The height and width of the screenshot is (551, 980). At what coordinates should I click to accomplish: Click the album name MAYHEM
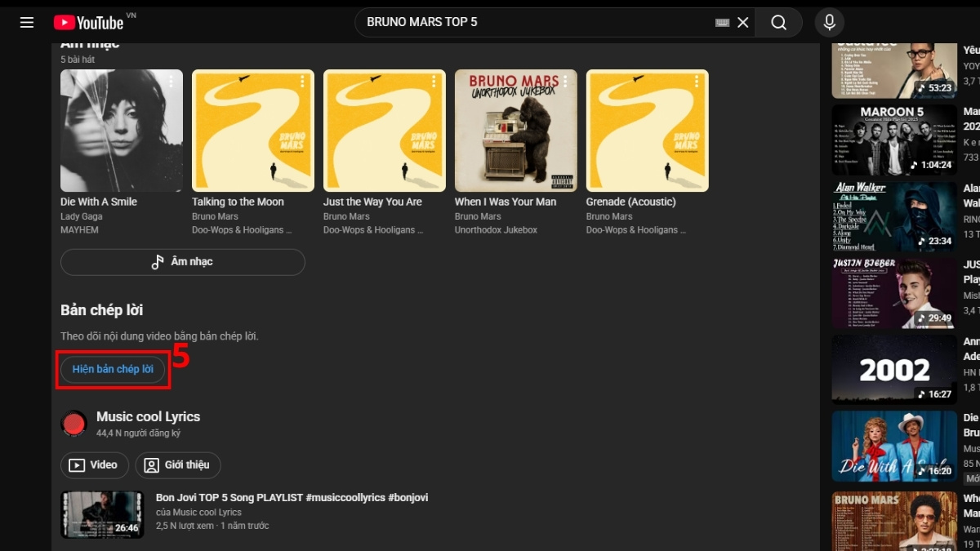[x=78, y=230]
